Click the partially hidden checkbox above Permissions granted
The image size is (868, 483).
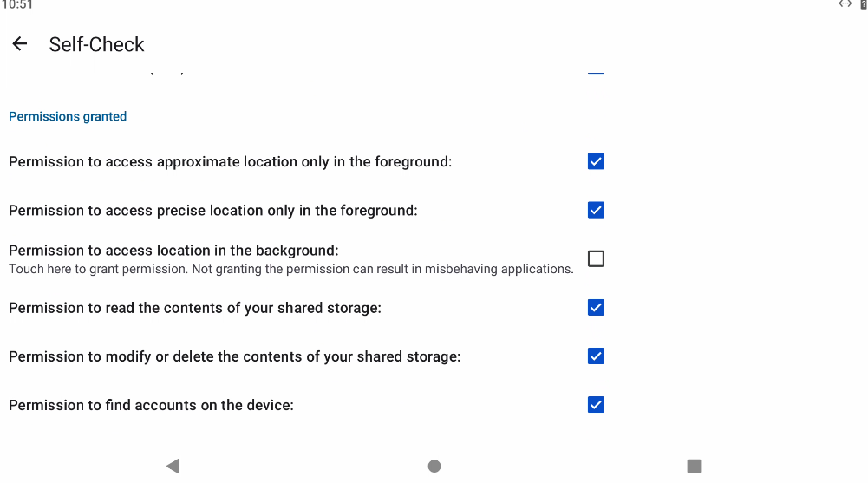[x=596, y=73]
